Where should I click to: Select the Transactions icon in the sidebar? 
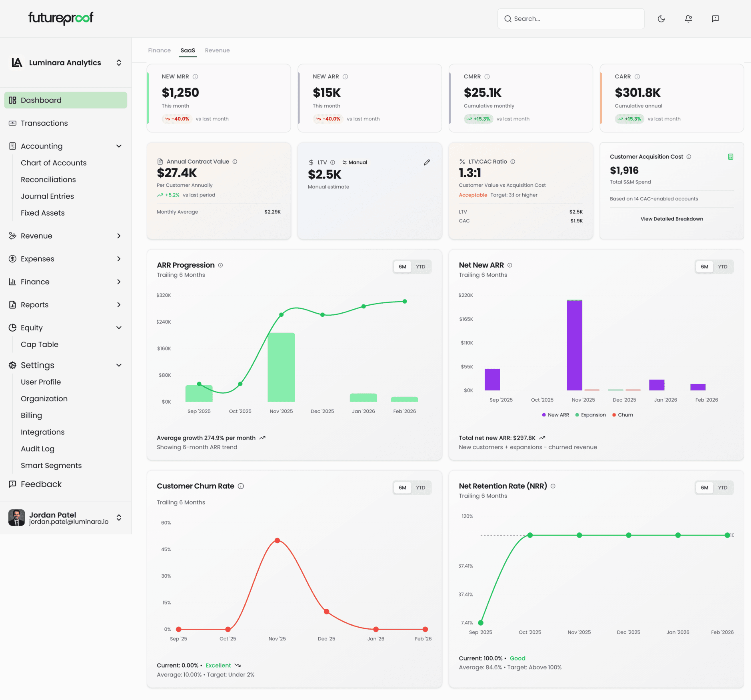[x=12, y=123]
